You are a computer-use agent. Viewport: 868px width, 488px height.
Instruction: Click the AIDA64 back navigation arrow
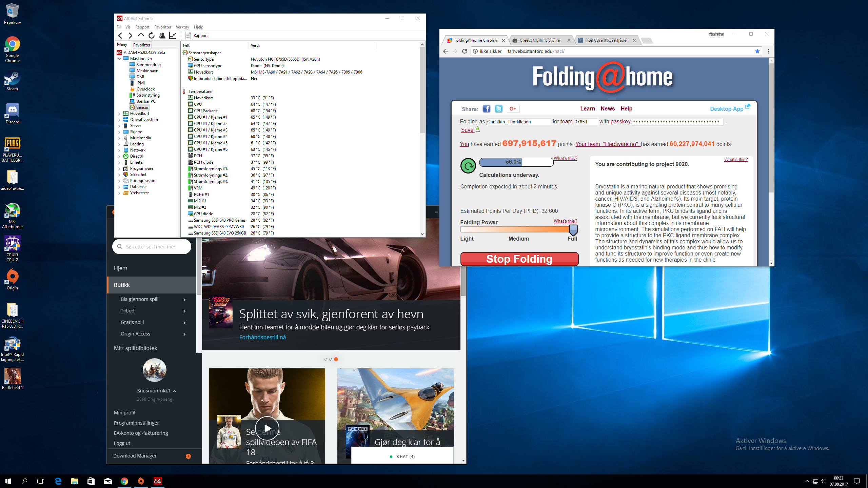pyautogui.click(x=120, y=35)
